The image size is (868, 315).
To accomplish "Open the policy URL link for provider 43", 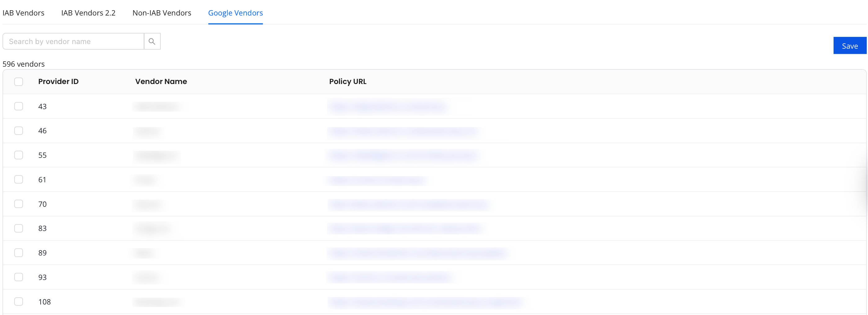I will pyautogui.click(x=387, y=107).
